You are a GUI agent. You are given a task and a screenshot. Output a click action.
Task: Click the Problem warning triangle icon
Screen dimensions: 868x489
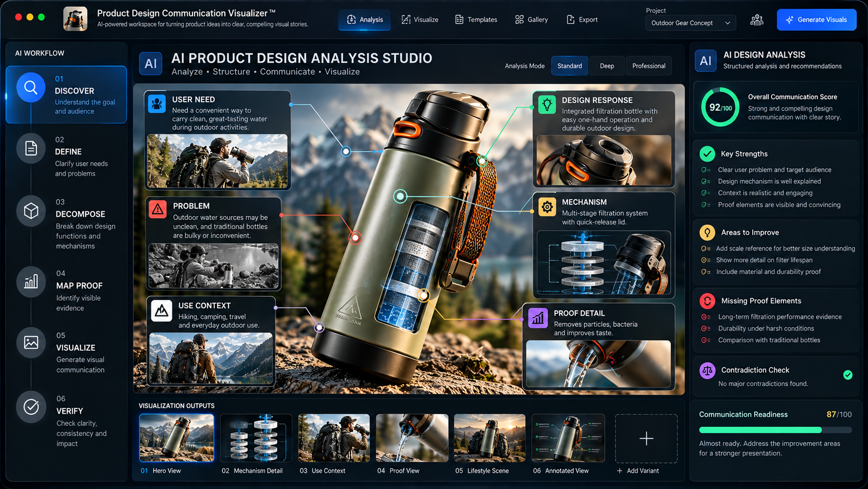158,209
